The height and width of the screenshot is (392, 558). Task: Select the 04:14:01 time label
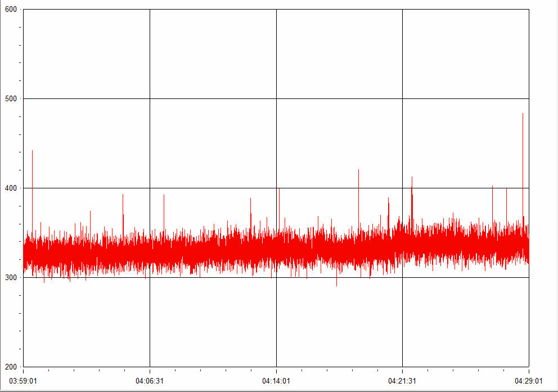[x=276, y=381]
